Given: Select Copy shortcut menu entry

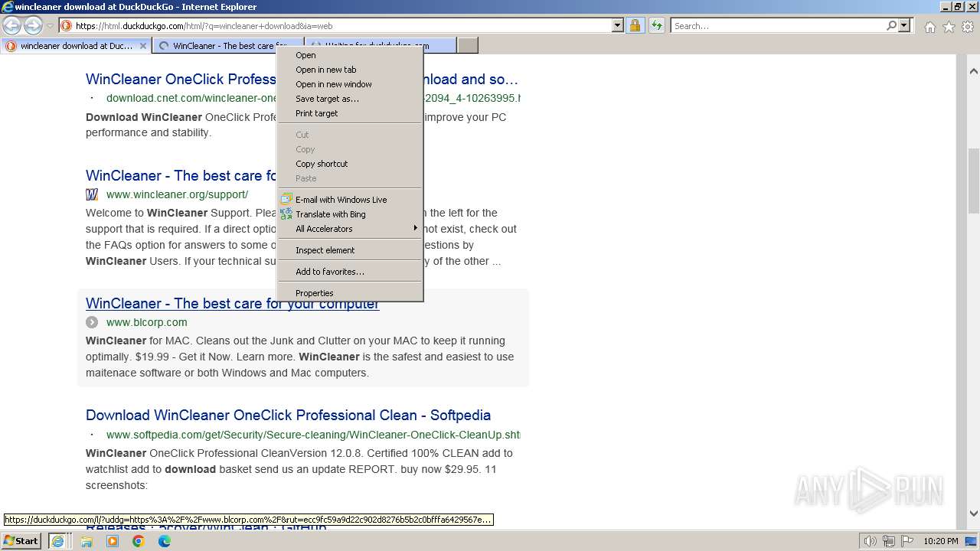Looking at the screenshot, I should (351, 164).
